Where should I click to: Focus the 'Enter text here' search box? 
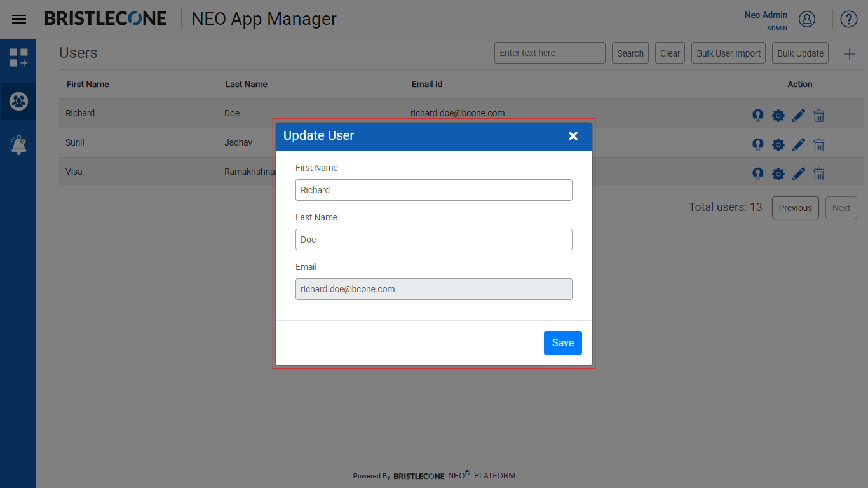tap(550, 53)
